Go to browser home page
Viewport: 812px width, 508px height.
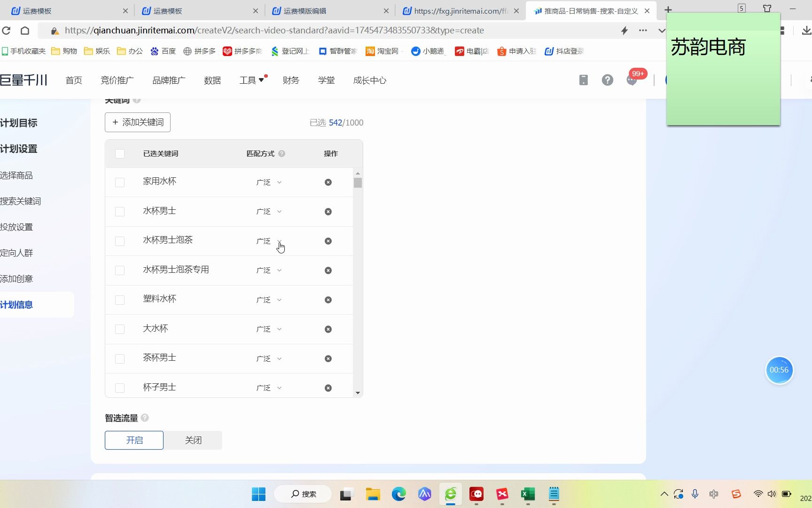tap(25, 31)
